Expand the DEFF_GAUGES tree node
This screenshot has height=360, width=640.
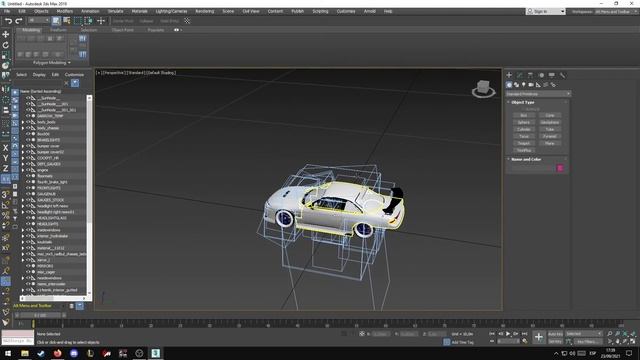(23, 164)
